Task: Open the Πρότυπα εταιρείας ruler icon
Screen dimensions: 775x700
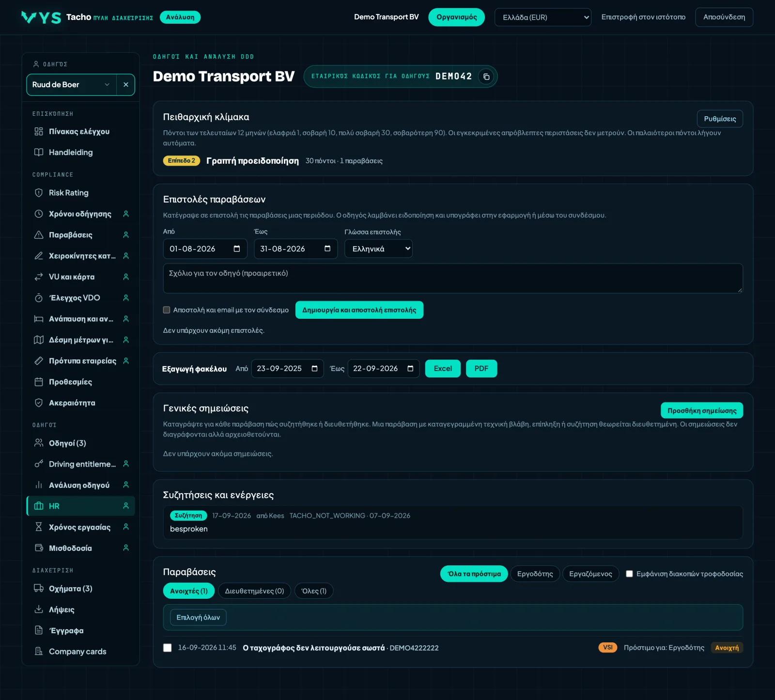Action: (x=39, y=361)
